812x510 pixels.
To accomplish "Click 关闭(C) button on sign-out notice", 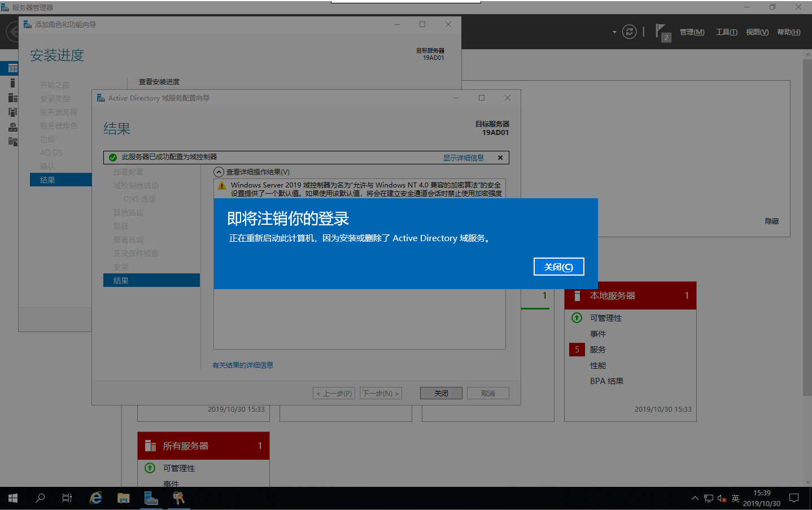I will click(558, 267).
